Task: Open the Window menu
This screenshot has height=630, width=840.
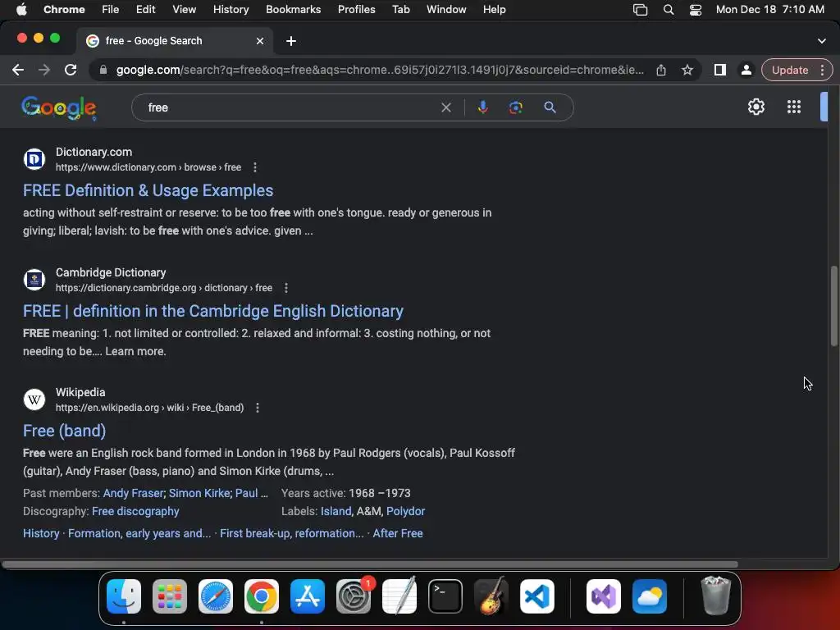Action: click(446, 9)
